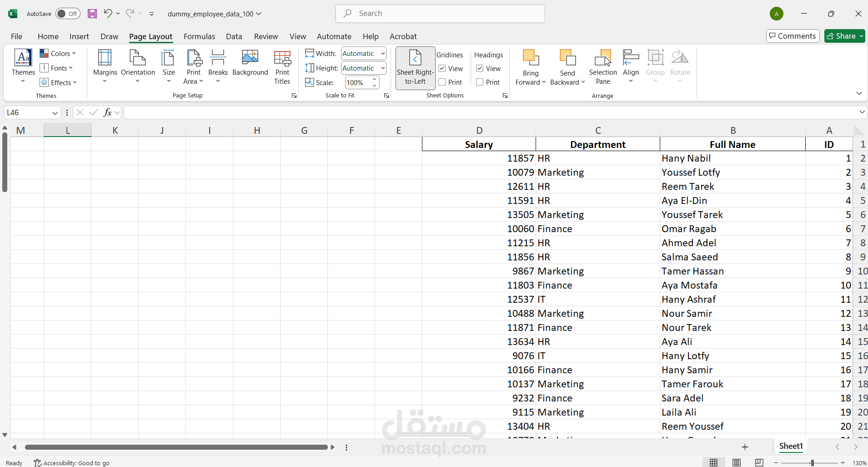Viewport: 868px width, 467px height.
Task: Add a new sheet with plus icon
Action: click(745, 447)
